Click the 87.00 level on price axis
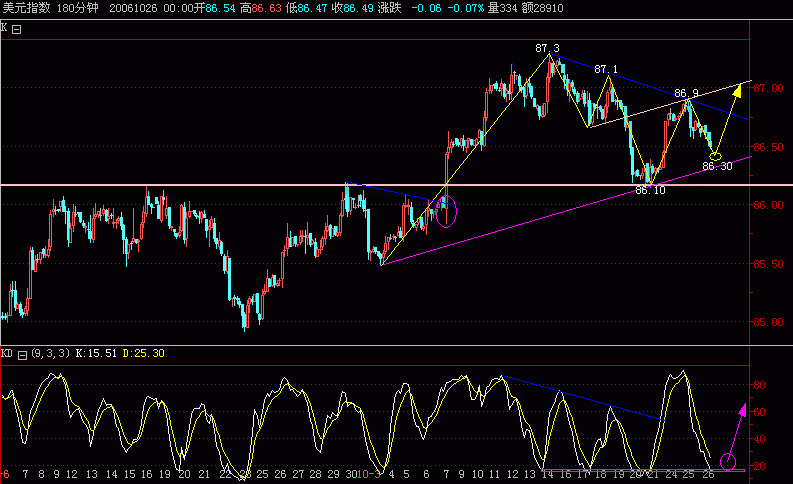This screenshot has height=484, width=793. pyautogui.click(x=768, y=88)
